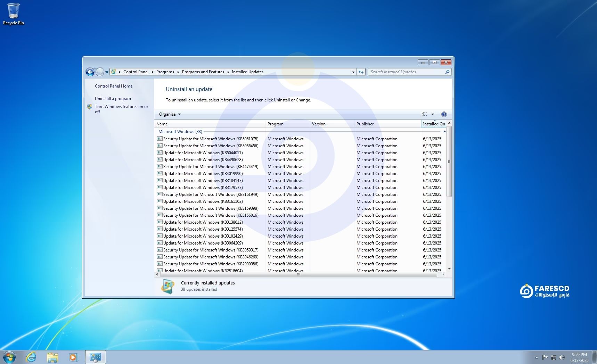Open Turn Windows features on or off

(121, 109)
